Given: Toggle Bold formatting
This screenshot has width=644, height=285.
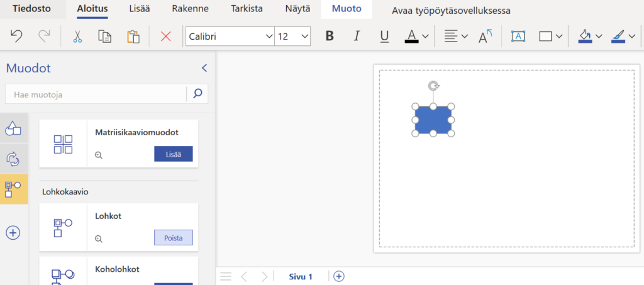Looking at the screenshot, I should (330, 36).
